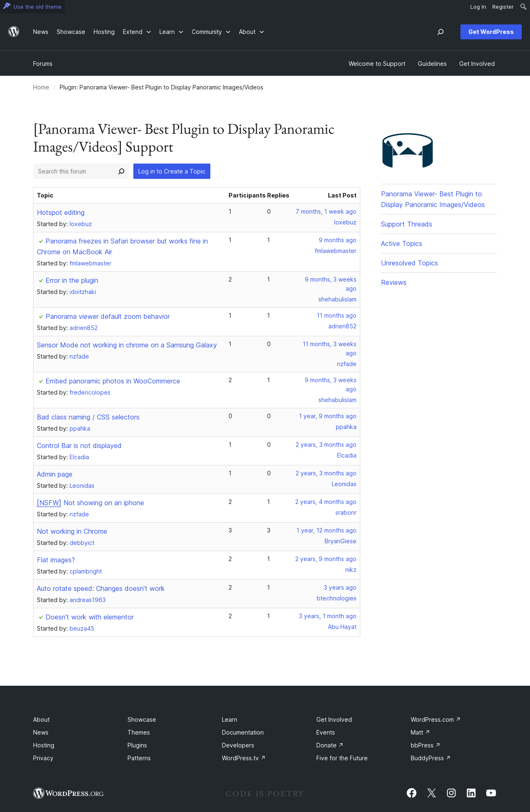Open the X (Twitter) social icon
The height and width of the screenshot is (812, 530).
[431, 793]
